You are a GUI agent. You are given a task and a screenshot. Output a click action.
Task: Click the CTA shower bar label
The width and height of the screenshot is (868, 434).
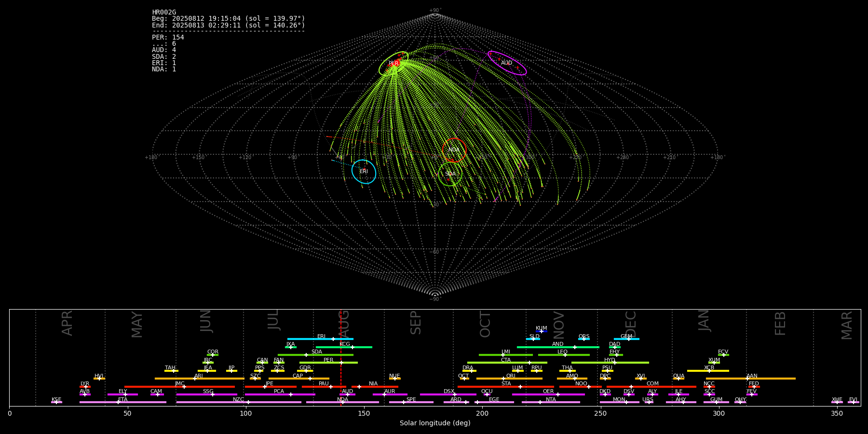click(x=506, y=360)
